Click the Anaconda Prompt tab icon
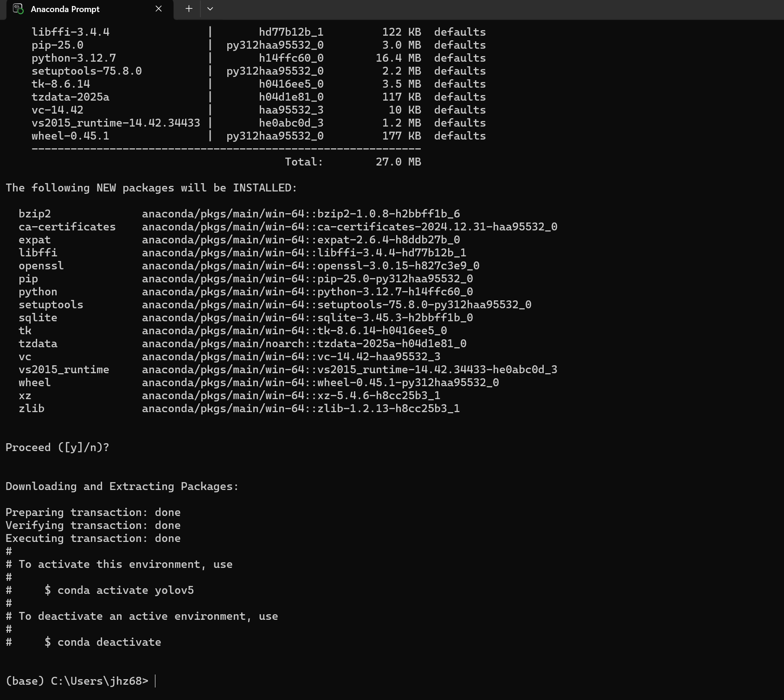The width and height of the screenshot is (784, 700). 18,9
